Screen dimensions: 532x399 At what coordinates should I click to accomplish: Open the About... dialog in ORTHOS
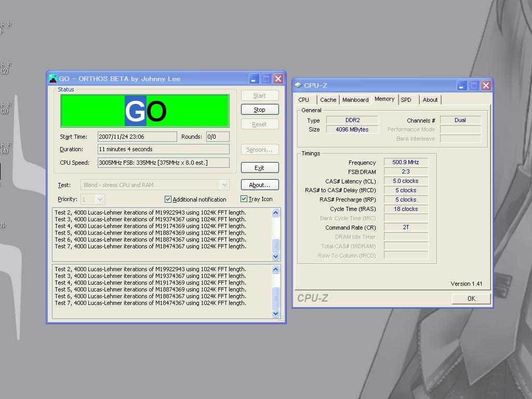(x=260, y=185)
